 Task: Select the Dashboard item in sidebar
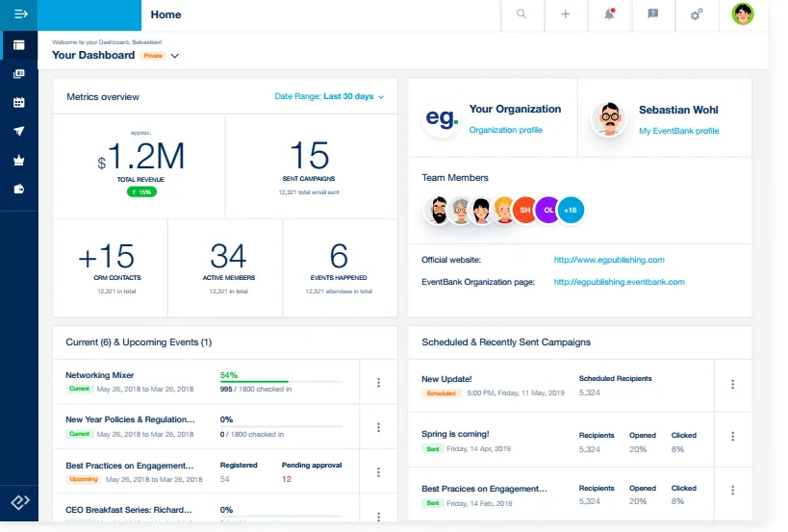(x=19, y=45)
